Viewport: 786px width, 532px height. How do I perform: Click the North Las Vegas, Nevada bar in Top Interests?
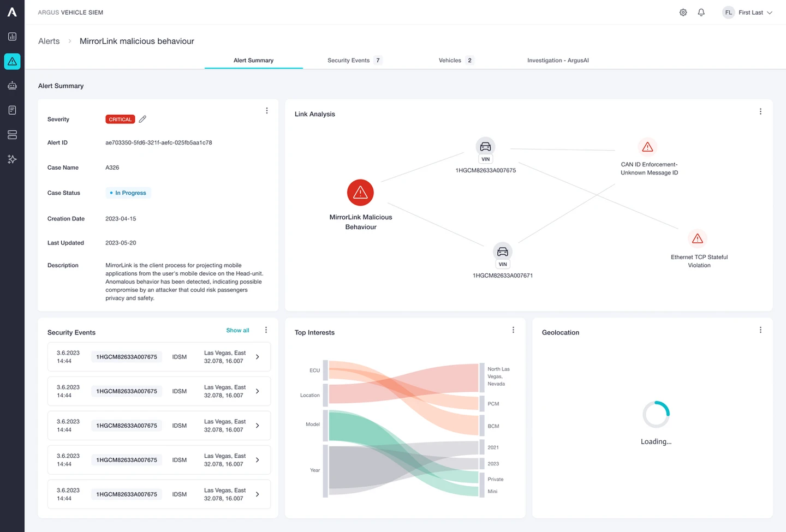[x=482, y=377]
